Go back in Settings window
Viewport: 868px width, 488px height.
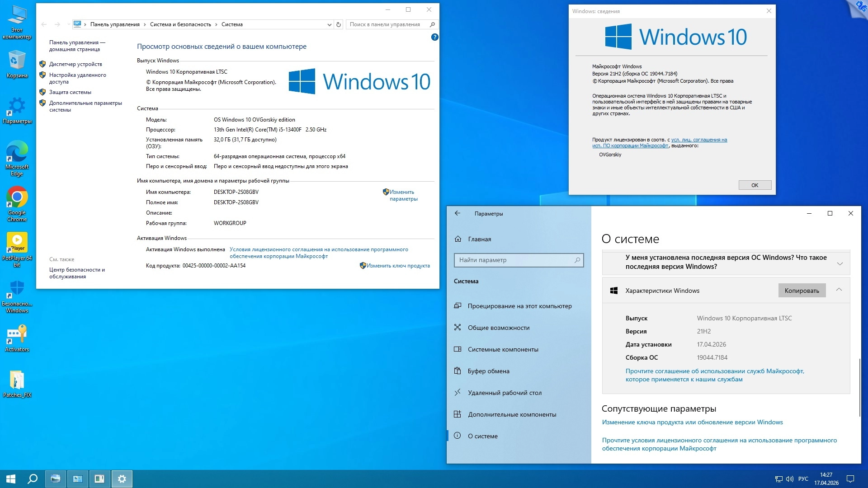click(x=458, y=213)
